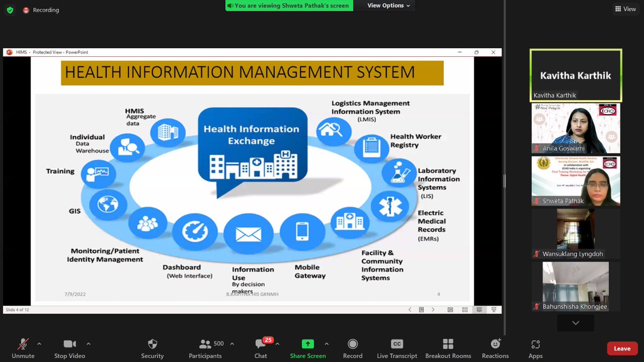Viewport: 644px width, 362px height.
Task: Open Zoom Apps
Action: (535, 349)
